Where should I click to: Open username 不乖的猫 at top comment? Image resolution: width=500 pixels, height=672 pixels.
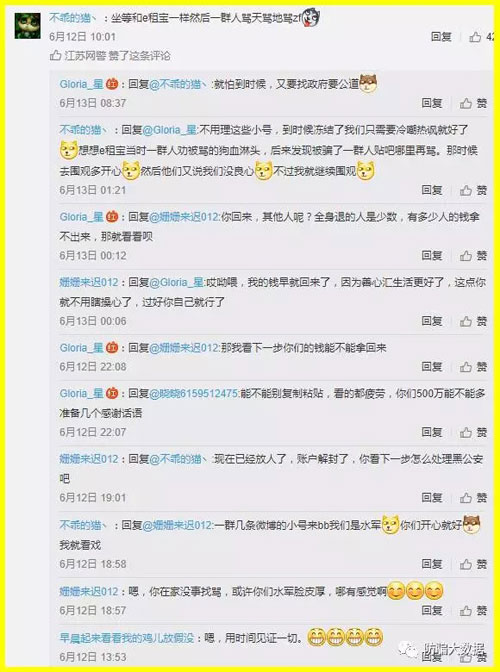point(71,18)
